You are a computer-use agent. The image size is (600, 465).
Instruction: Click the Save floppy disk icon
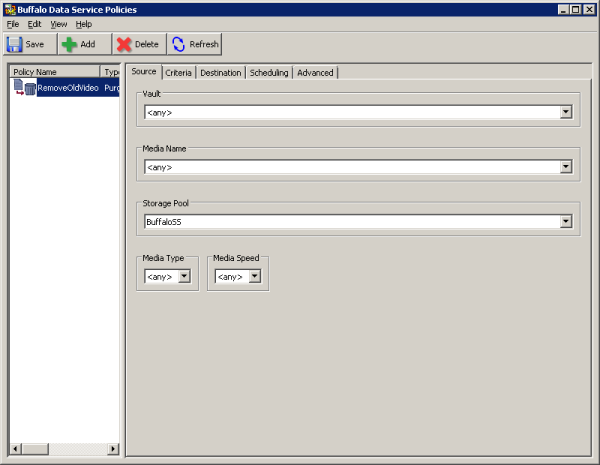[x=15, y=44]
